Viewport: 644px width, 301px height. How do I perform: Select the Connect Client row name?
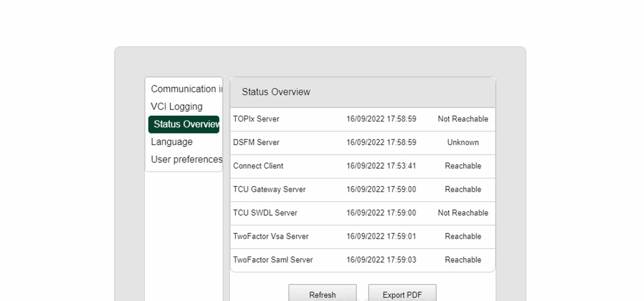(x=258, y=166)
